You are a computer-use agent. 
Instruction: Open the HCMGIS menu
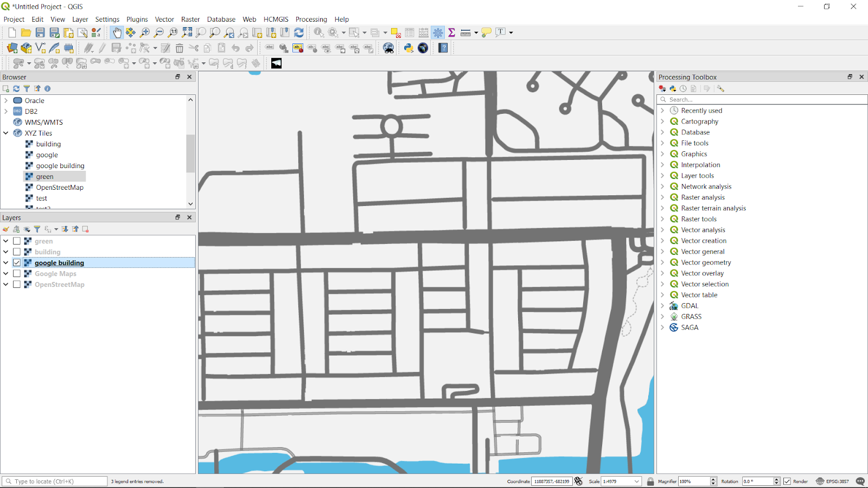(276, 19)
